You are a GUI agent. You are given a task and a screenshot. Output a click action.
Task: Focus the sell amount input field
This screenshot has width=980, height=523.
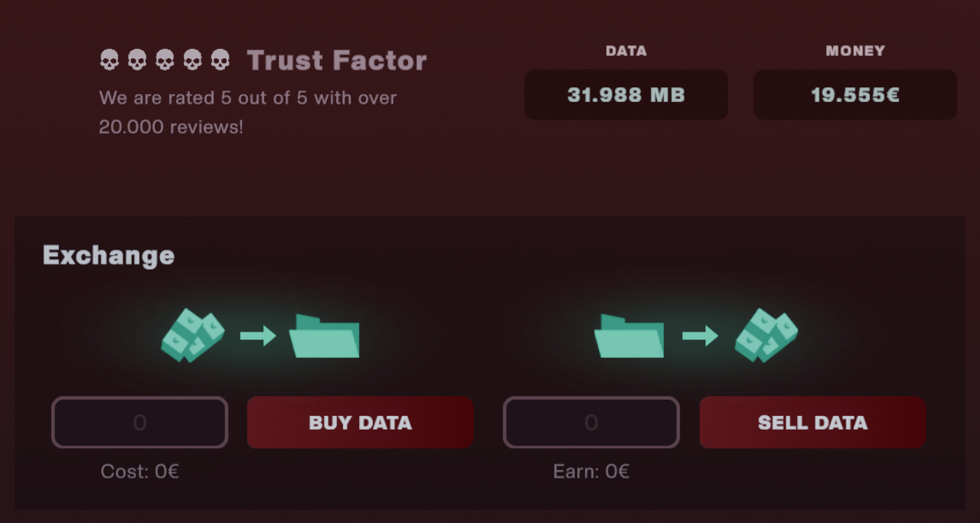point(591,422)
